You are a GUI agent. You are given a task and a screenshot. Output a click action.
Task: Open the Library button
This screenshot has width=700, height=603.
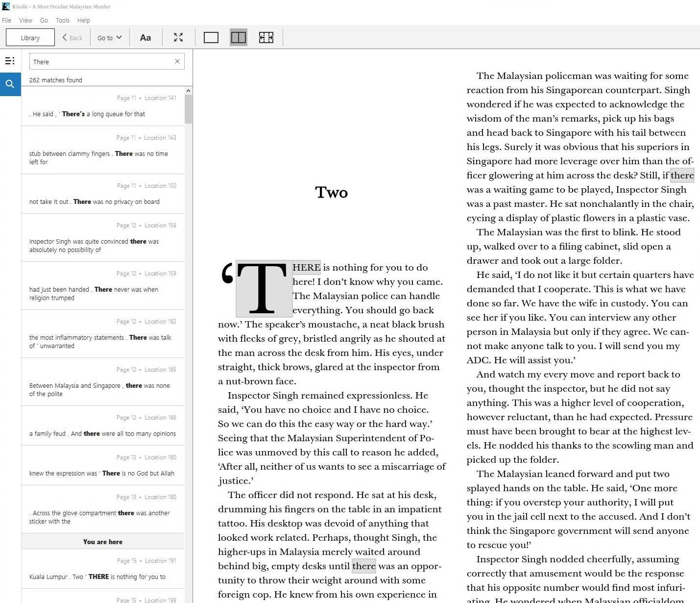tap(30, 38)
